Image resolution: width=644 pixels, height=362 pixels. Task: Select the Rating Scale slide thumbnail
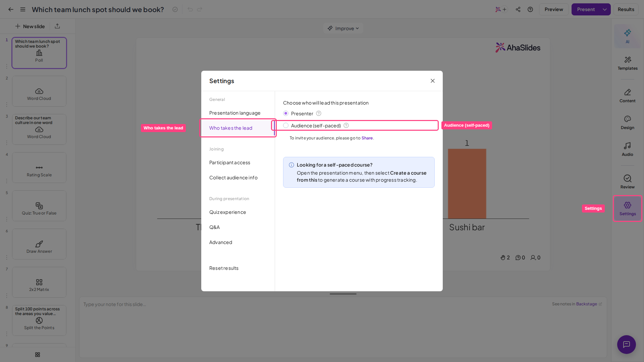click(x=39, y=168)
